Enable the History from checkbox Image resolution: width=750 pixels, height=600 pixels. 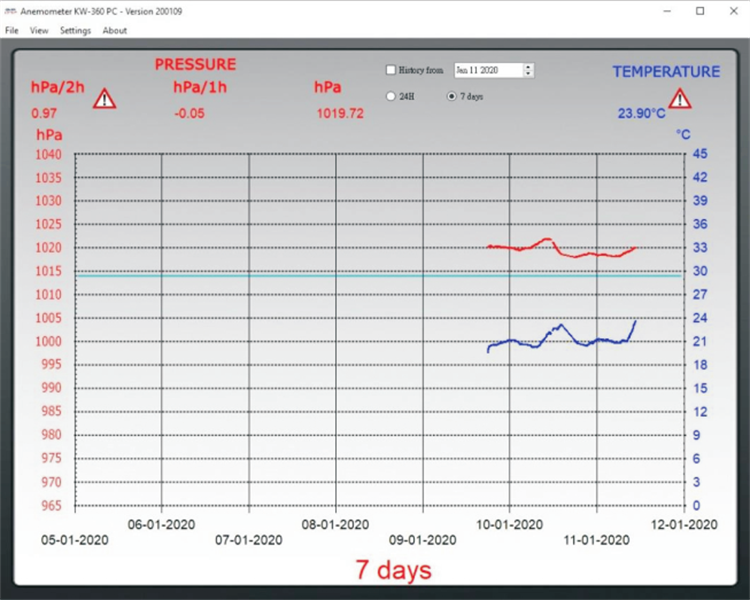(x=391, y=70)
